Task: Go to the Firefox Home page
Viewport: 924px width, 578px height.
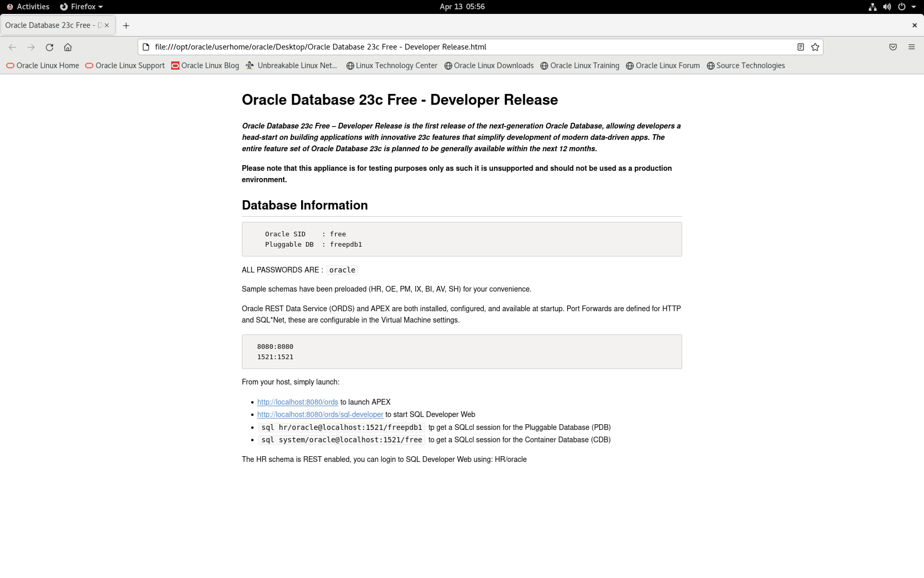Action: [x=68, y=47]
